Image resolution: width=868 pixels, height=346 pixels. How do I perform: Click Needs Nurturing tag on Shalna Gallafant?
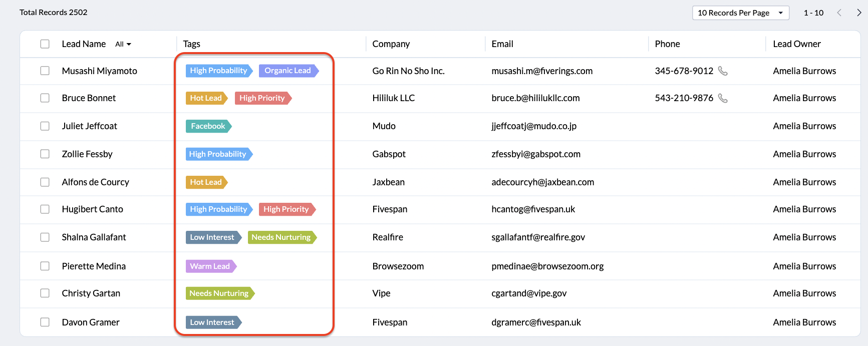click(x=282, y=237)
